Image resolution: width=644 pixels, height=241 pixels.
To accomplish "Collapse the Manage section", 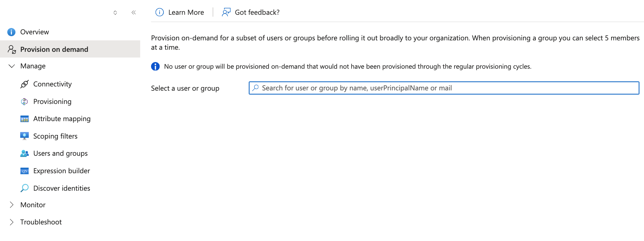I will tap(12, 66).
